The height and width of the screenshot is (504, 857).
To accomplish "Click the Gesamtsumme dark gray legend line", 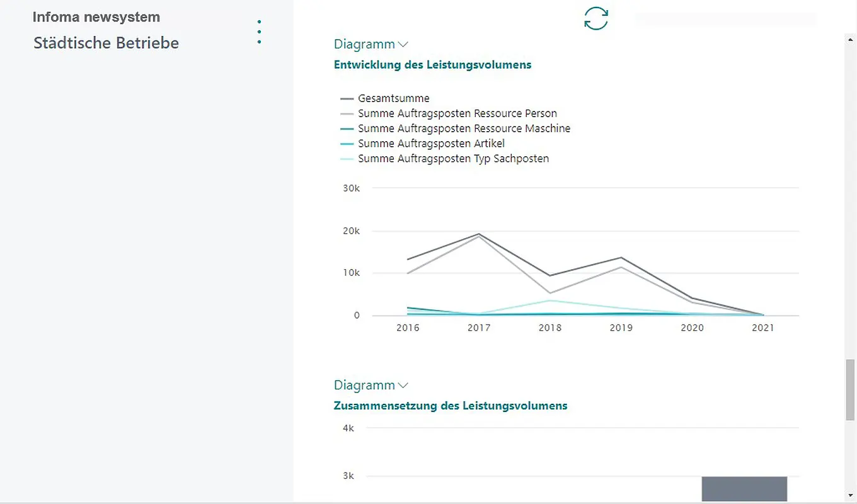I will tap(347, 99).
